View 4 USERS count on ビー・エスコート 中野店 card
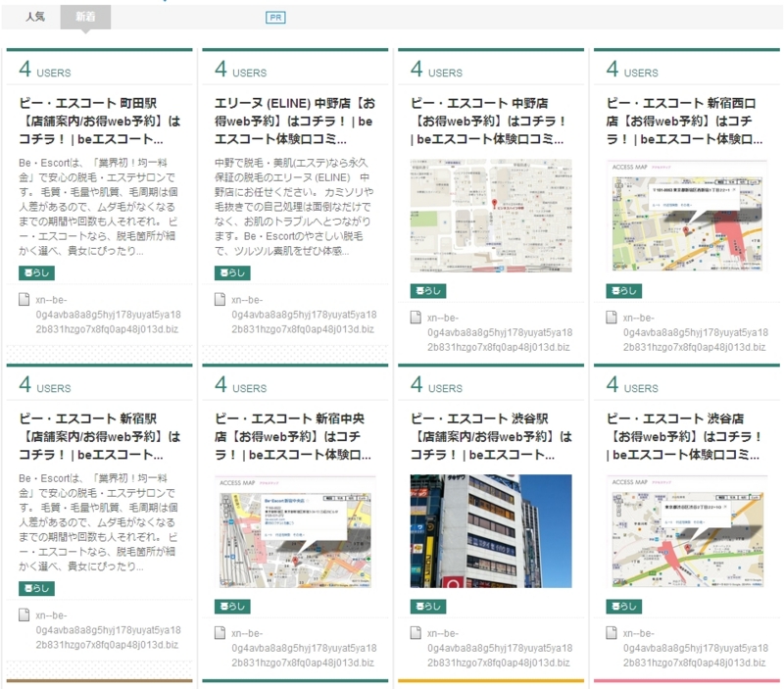This screenshot has height=689, width=784. (x=436, y=70)
